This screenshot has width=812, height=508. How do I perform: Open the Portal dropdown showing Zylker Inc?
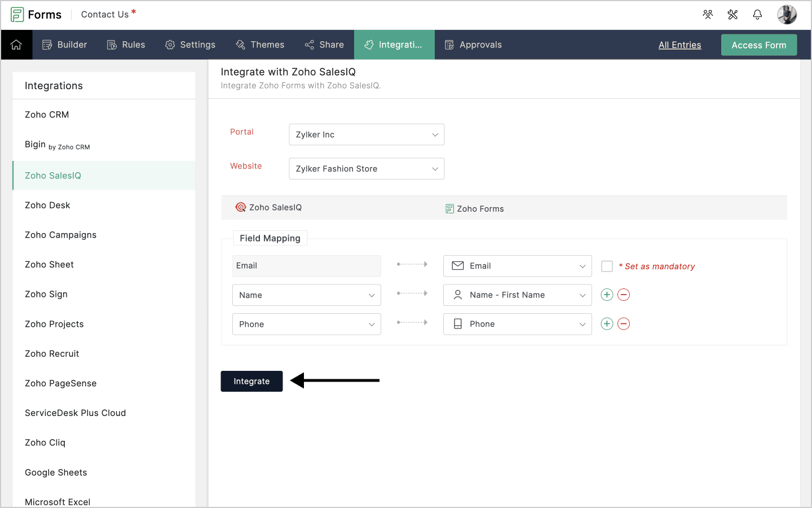coord(367,134)
